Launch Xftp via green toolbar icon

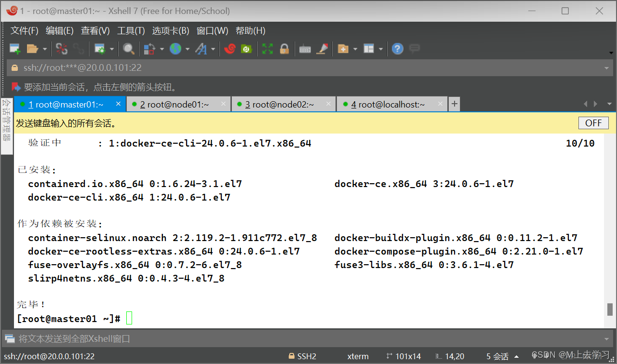(x=246, y=49)
